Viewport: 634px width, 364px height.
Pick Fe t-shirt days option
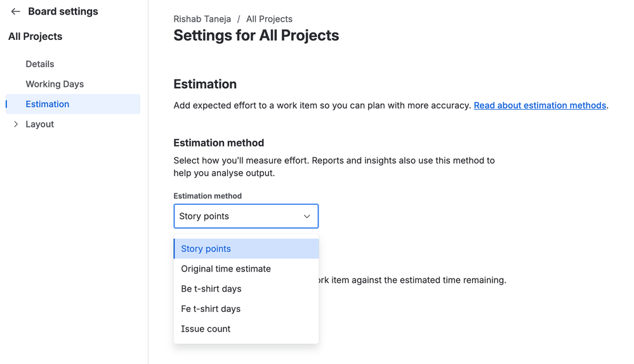pyautogui.click(x=211, y=309)
